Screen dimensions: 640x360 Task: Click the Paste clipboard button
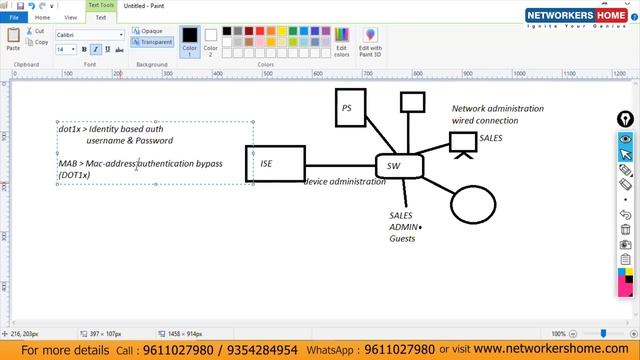click(13, 39)
